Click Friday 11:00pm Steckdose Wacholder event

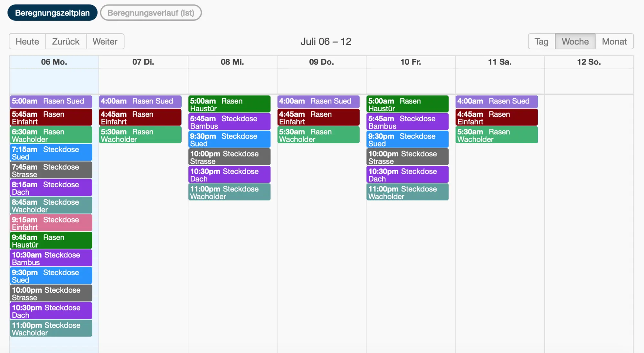(x=407, y=192)
